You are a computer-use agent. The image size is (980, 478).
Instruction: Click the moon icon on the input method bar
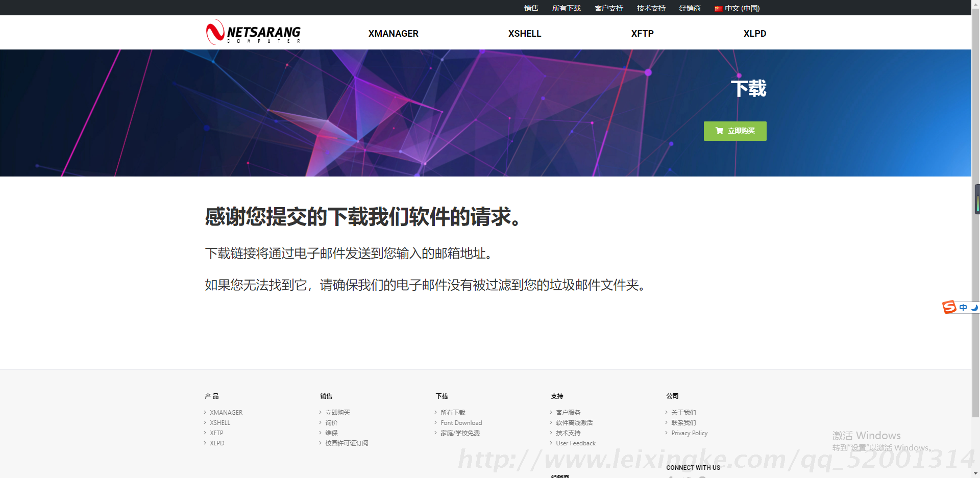point(974,307)
